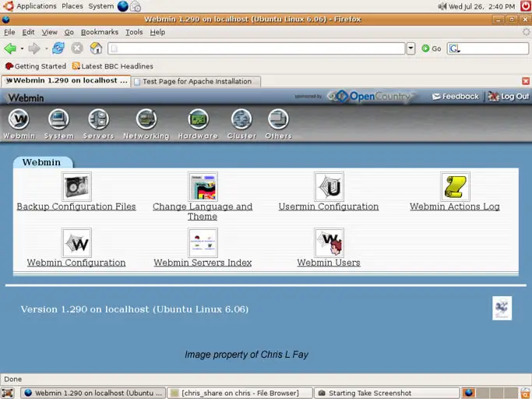The width and height of the screenshot is (532, 399).
Task: Open the Backup Configuration Files link
Action: coord(76,207)
